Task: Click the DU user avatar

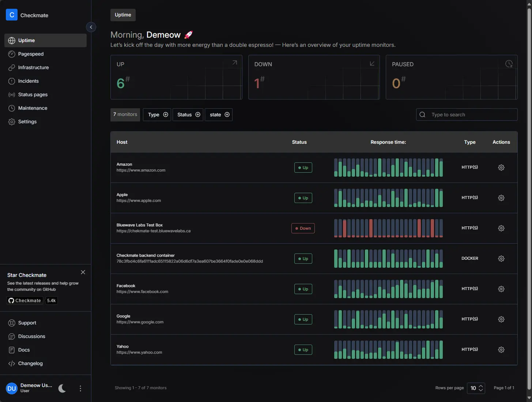Action: point(12,388)
